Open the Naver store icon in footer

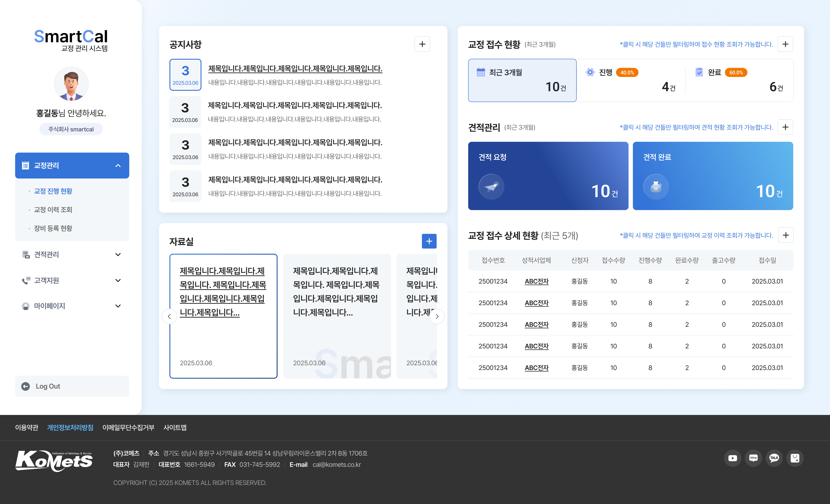(x=795, y=458)
